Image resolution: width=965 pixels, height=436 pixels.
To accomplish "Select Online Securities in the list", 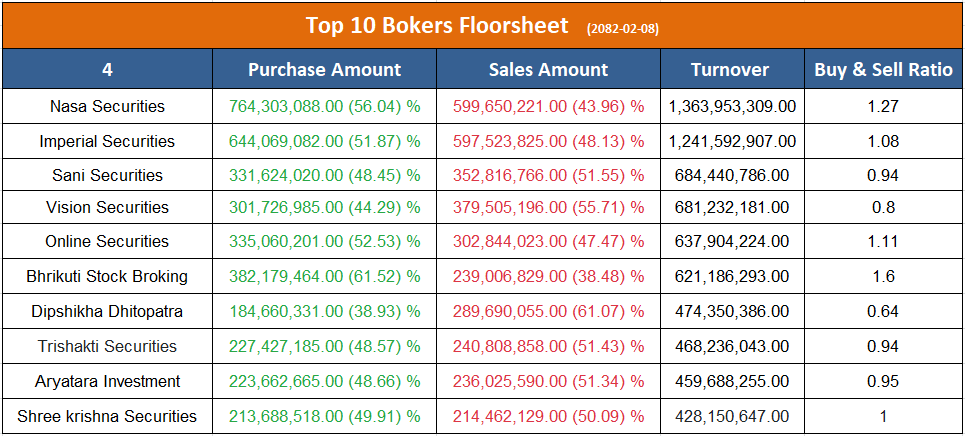I will [x=107, y=242].
